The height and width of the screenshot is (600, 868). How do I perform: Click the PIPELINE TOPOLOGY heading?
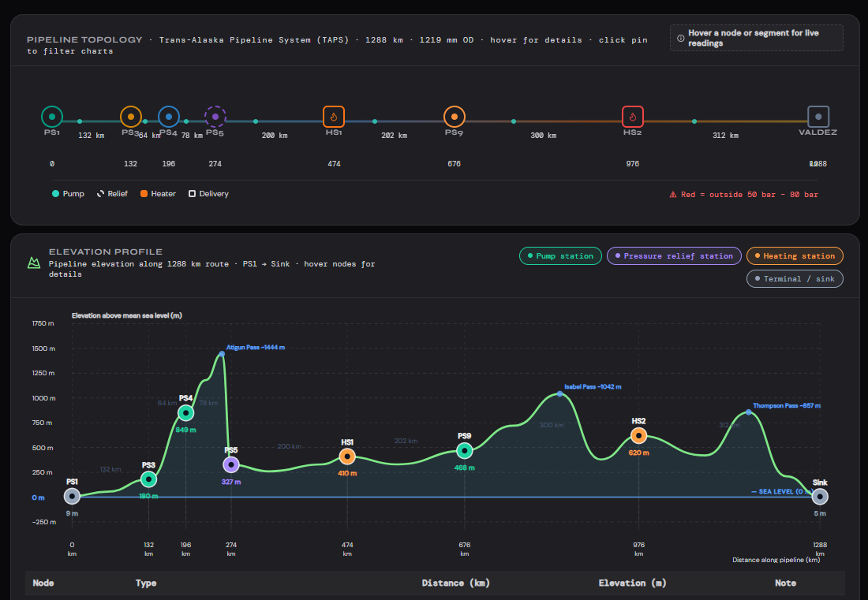[x=84, y=39]
